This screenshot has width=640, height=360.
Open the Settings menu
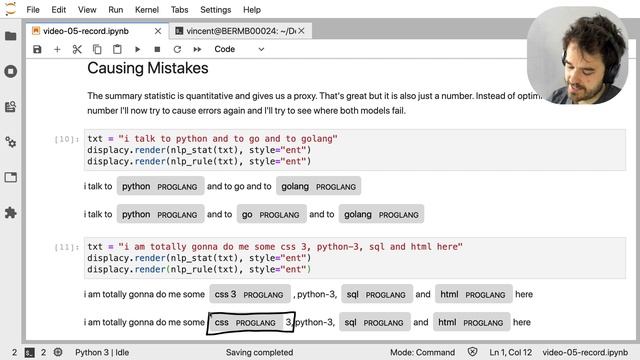[216, 10]
